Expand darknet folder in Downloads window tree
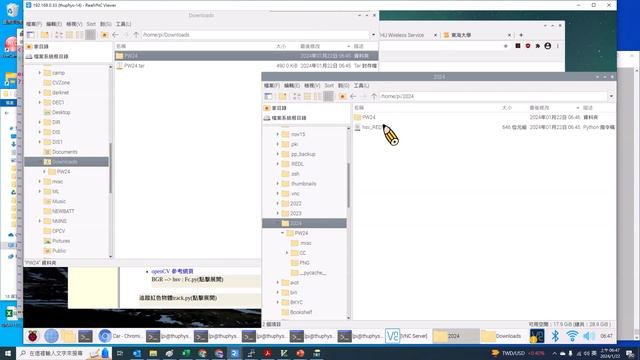 pos(40,93)
